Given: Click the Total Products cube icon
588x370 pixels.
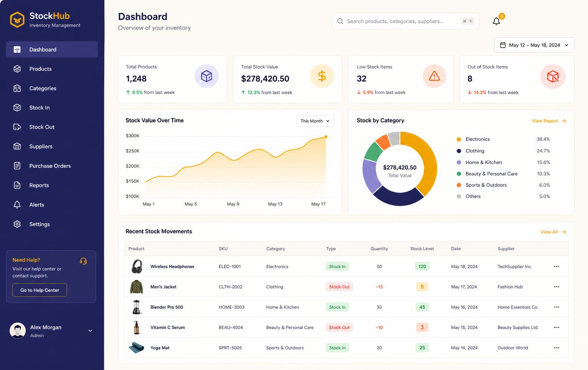Looking at the screenshot, I should pos(207,76).
